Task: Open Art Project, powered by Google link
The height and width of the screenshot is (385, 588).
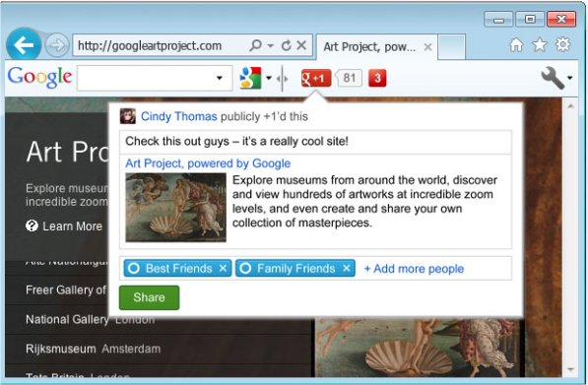Action: point(208,163)
